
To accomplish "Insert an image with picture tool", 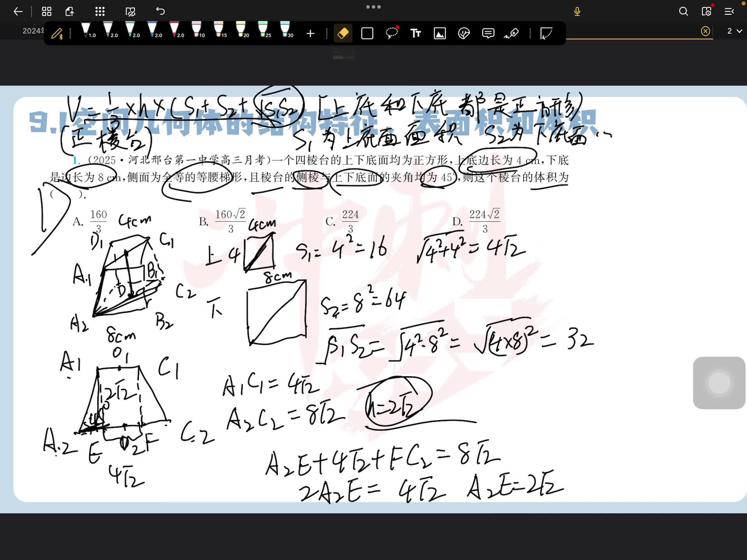I will pyautogui.click(x=440, y=34).
